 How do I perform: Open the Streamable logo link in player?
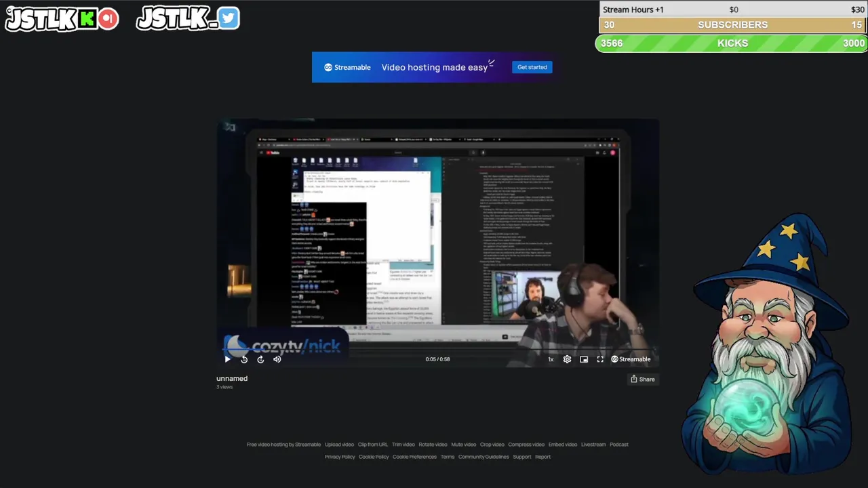point(631,359)
